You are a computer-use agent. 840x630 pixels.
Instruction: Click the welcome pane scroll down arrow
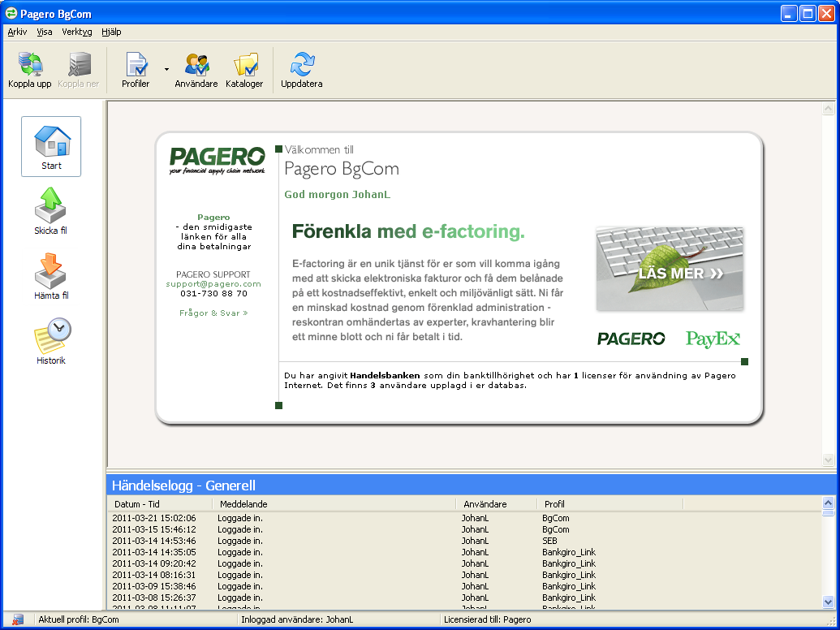click(x=828, y=460)
